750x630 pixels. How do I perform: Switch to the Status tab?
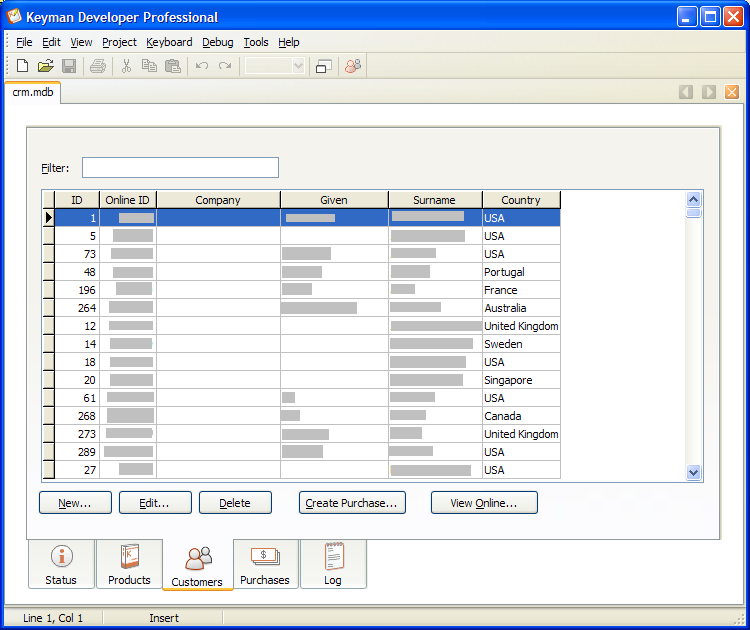[x=61, y=564]
